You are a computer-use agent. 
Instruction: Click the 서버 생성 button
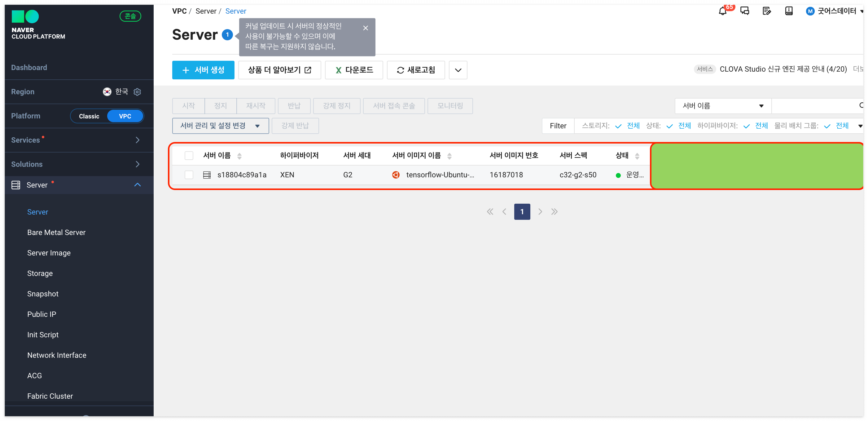click(x=203, y=70)
